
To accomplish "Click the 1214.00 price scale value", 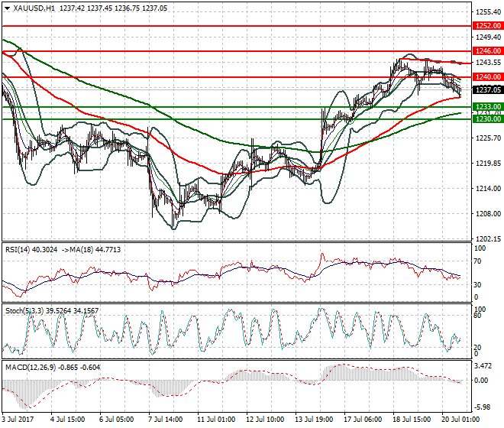I will click(488, 189).
